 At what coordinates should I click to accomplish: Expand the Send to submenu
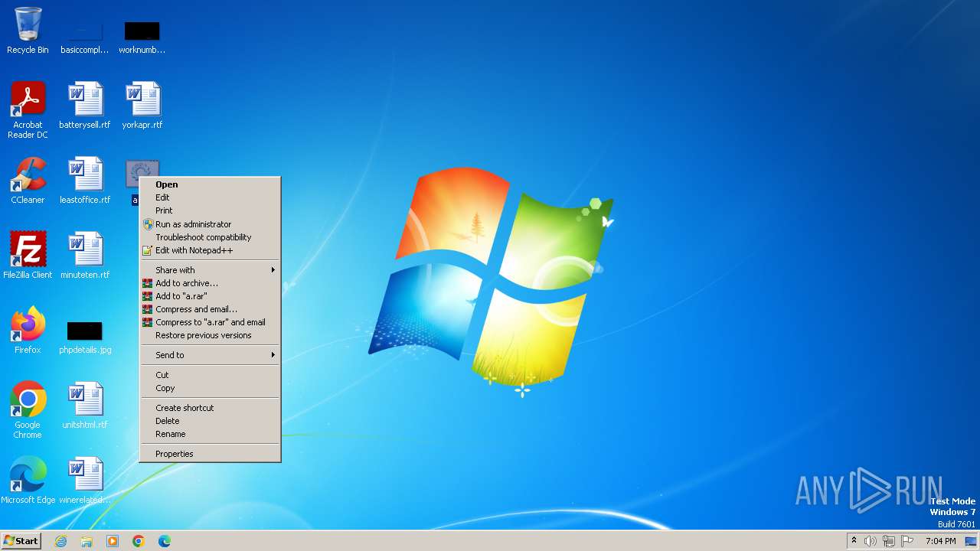point(211,355)
